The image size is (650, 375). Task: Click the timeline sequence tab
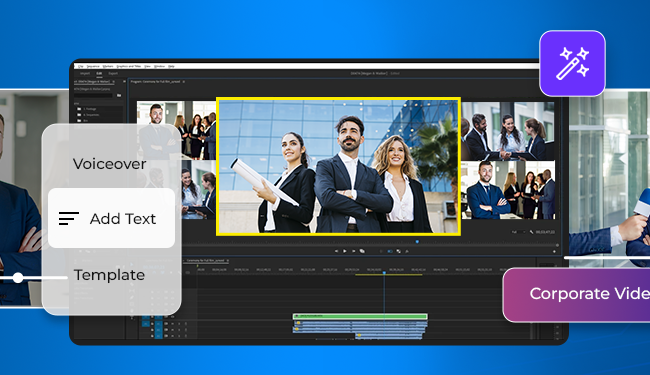[206, 261]
